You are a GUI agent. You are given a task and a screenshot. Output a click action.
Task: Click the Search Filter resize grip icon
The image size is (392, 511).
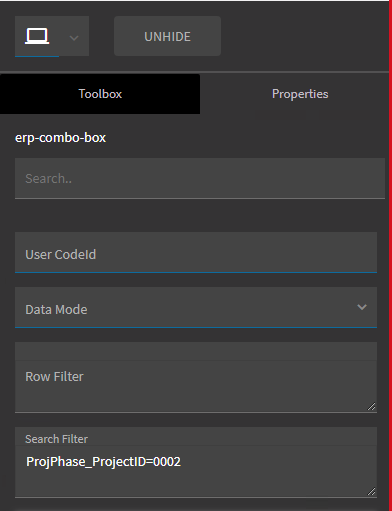[371, 491]
